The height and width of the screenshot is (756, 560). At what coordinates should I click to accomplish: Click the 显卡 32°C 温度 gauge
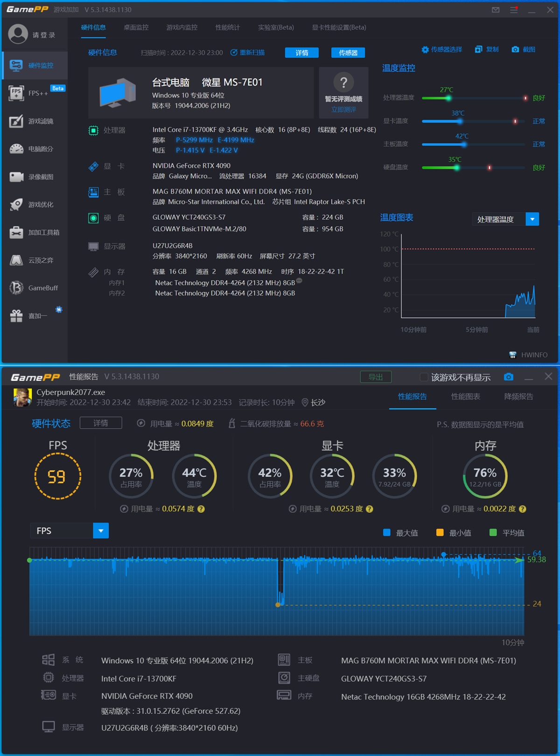pos(332,476)
